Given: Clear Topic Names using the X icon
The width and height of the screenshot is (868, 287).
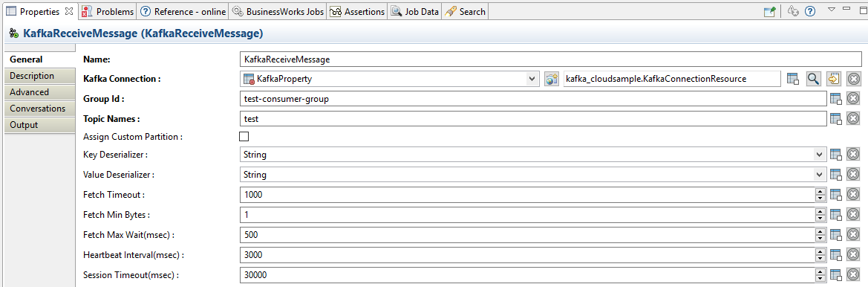Looking at the screenshot, I should [854, 118].
